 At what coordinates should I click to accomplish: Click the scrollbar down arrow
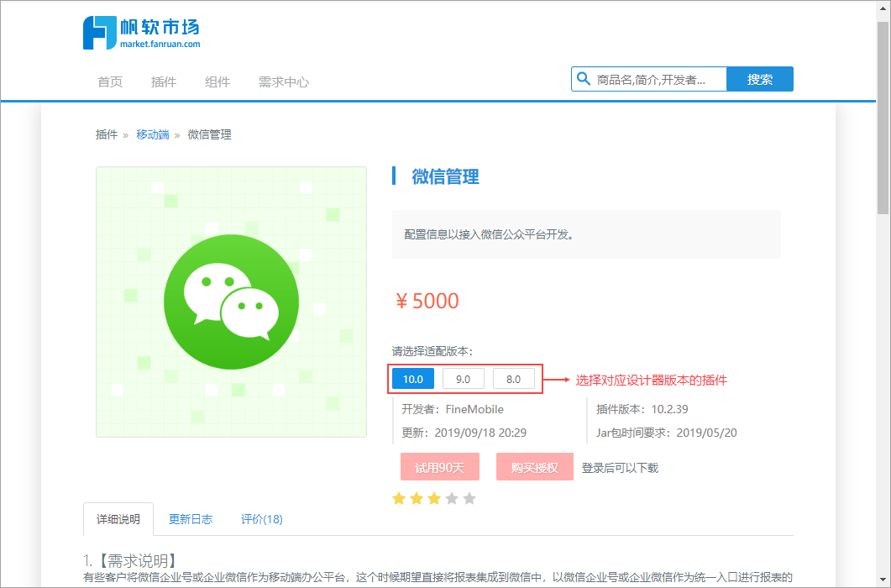(x=883, y=580)
